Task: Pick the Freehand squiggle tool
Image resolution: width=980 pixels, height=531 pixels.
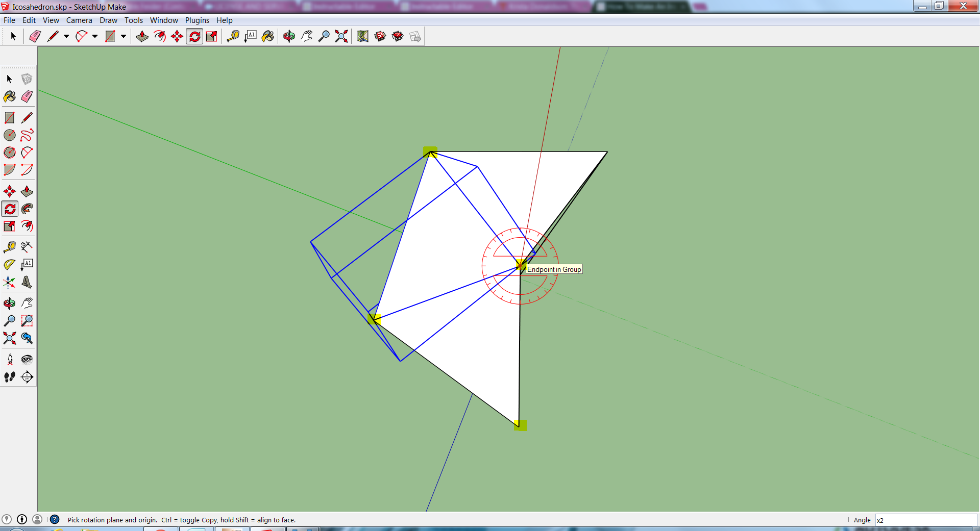Action: tap(27, 135)
